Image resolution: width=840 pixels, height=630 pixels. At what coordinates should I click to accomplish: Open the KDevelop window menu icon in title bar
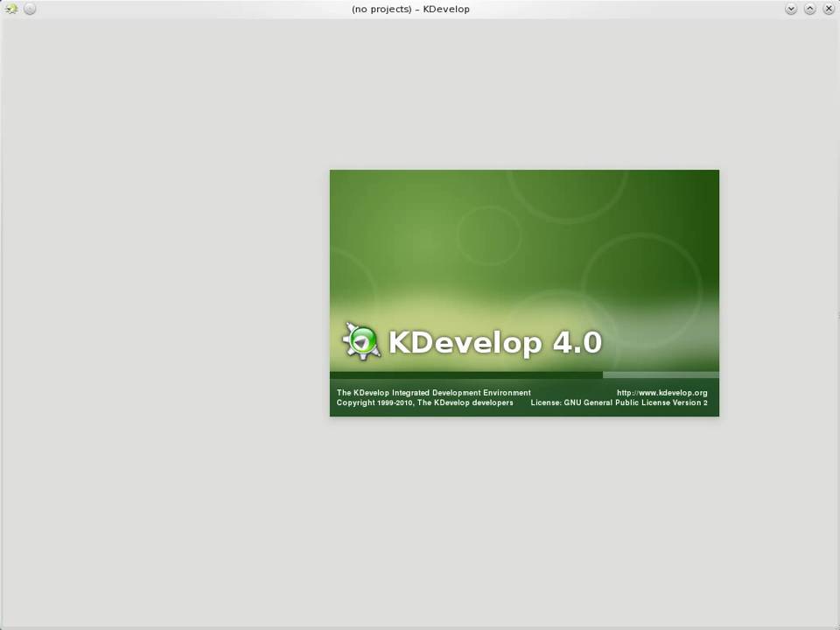(11, 9)
